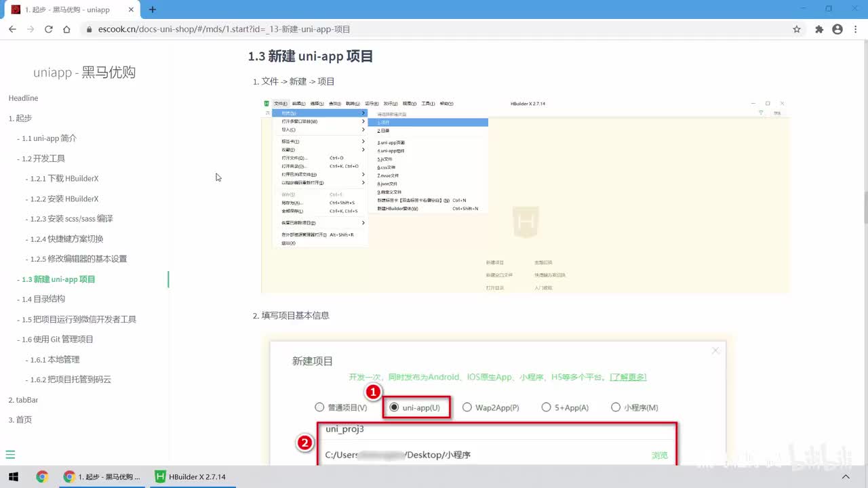
Task: Open the extensions puzzle icon
Action: pyautogui.click(x=819, y=29)
